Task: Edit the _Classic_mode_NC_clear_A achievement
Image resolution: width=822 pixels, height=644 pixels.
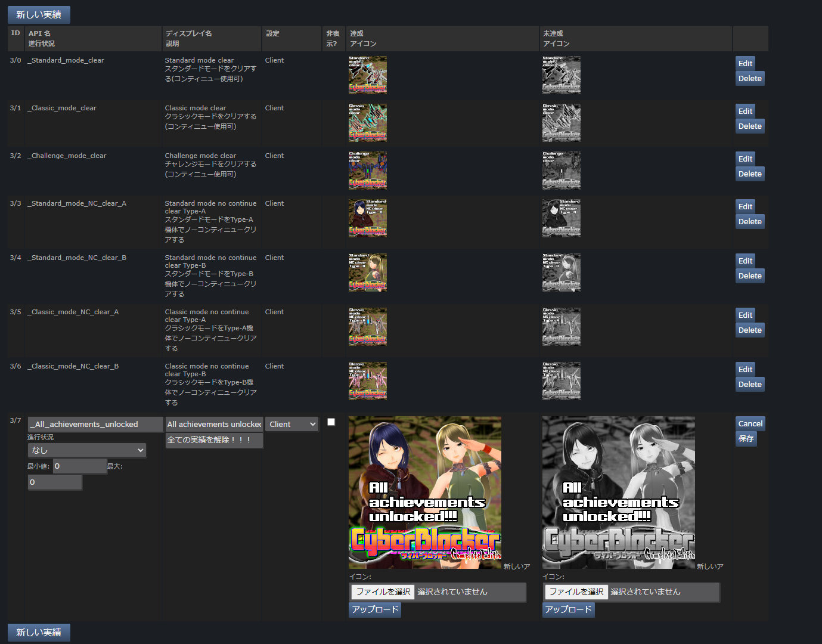Action: click(x=745, y=315)
